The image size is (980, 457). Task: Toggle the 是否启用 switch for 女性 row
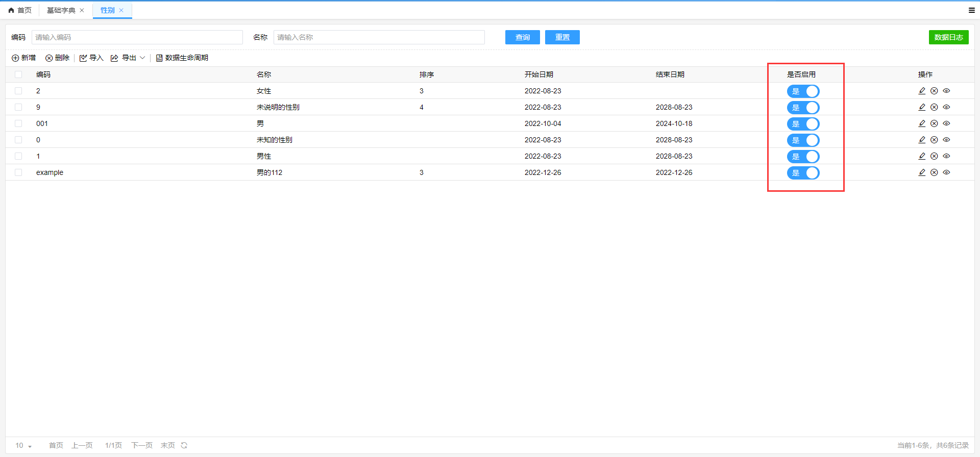pyautogui.click(x=803, y=91)
